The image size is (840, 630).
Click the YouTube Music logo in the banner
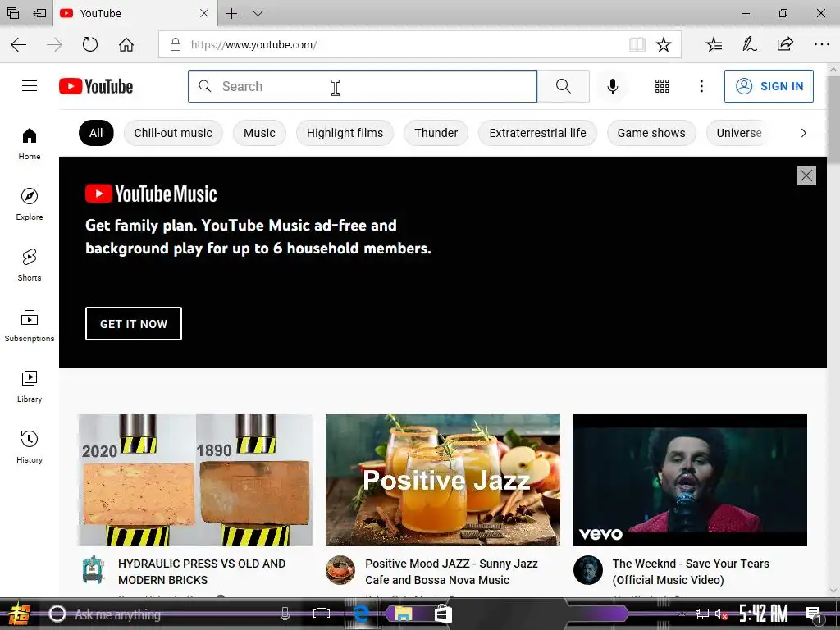pyautogui.click(x=151, y=194)
